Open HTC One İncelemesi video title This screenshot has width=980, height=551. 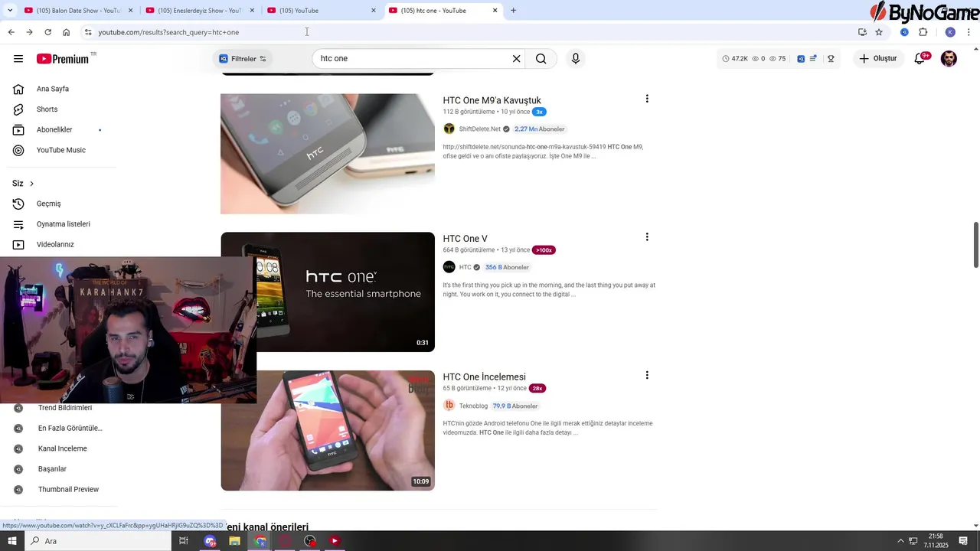484,377
